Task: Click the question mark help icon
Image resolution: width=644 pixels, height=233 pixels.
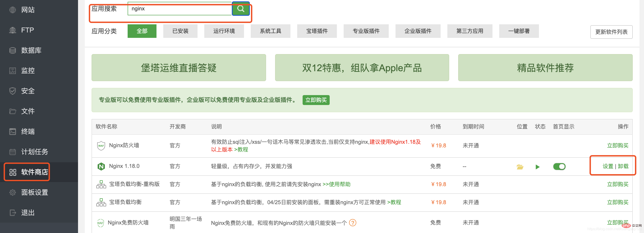Action: (x=352, y=222)
